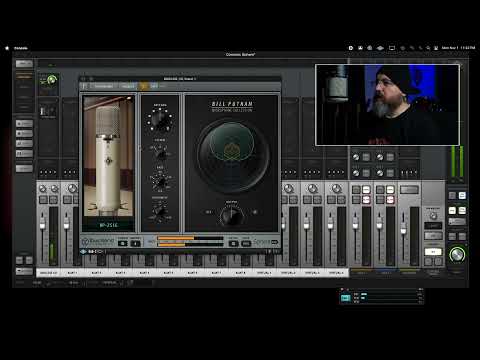Click the Townsend Labs logo
The image size is (480, 360).
98,241
